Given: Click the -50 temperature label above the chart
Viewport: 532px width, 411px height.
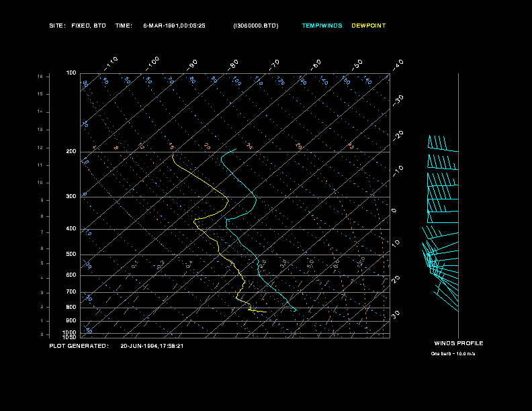Looking at the screenshot, I should pos(357,65).
